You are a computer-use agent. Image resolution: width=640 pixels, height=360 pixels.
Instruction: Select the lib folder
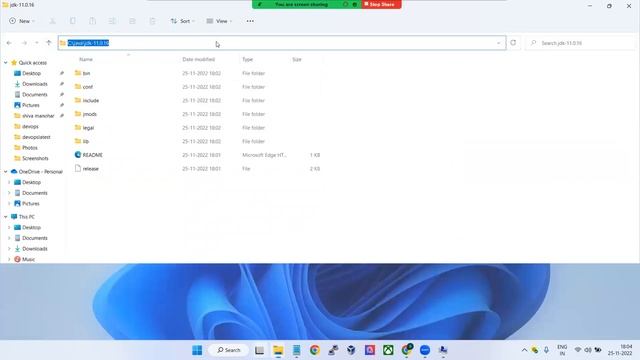point(86,141)
